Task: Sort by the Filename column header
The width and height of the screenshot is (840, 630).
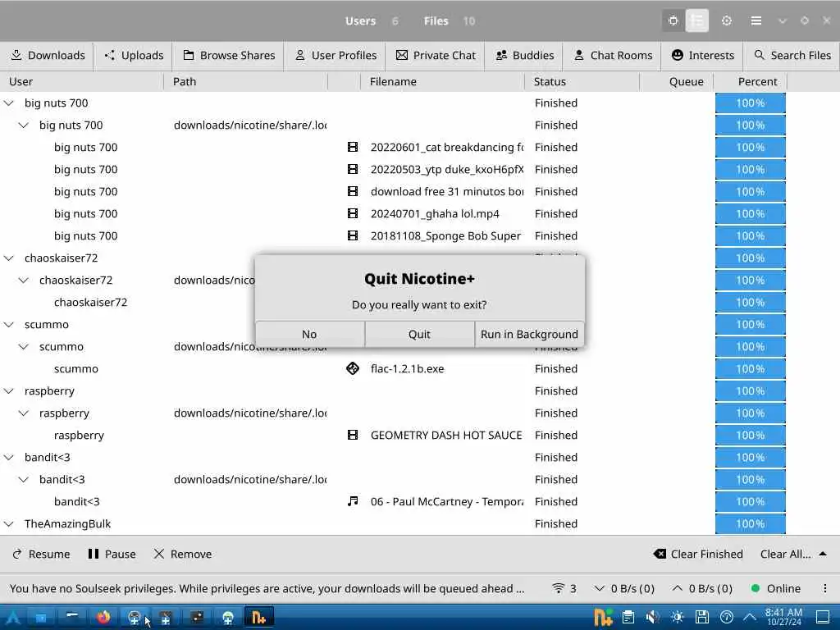Action: point(442,81)
